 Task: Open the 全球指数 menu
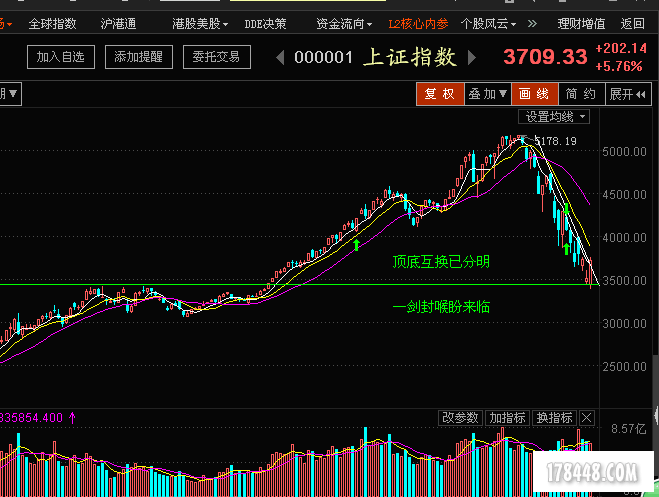53,24
